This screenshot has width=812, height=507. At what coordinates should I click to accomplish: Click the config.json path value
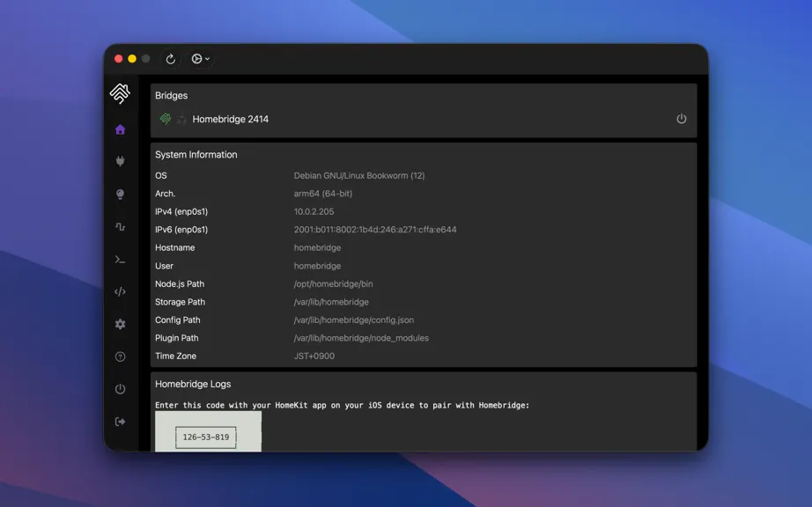(354, 320)
